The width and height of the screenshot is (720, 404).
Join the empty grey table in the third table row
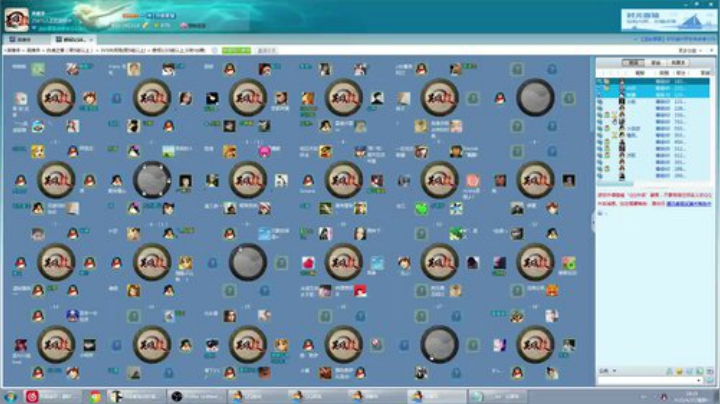pyautogui.click(x=248, y=262)
